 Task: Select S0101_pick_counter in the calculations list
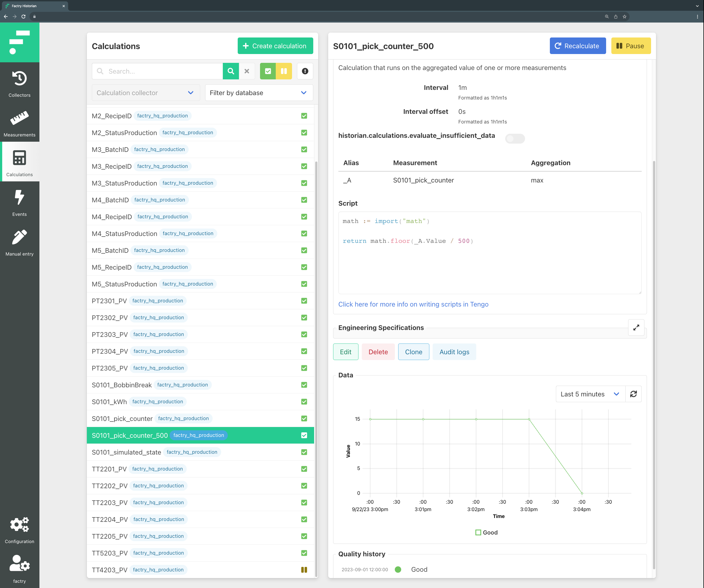(122, 418)
